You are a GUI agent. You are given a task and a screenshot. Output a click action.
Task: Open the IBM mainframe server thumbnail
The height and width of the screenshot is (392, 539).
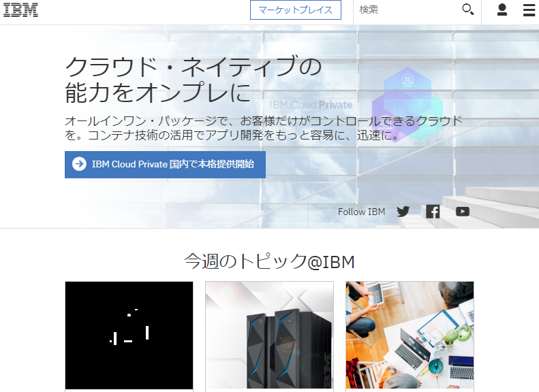pos(270,336)
